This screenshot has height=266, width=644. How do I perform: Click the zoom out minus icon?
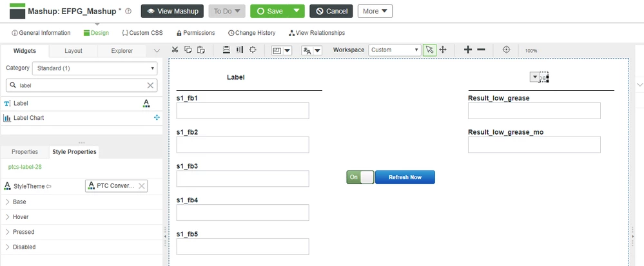(481, 50)
